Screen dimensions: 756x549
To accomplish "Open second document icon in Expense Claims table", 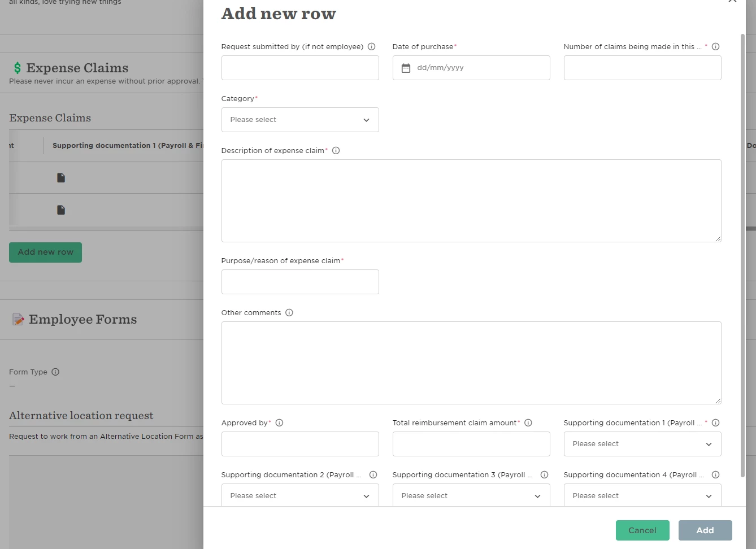I will 61,210.
